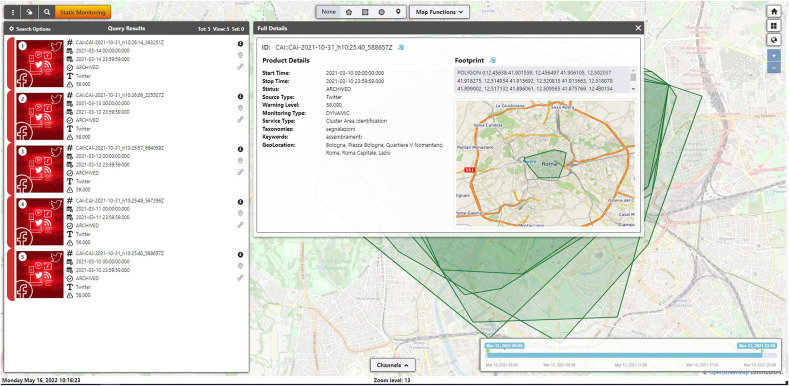Click ID CAI-2021-10-31_h10:25:57 in results
This screenshot has width=789, height=386.
[120, 148]
